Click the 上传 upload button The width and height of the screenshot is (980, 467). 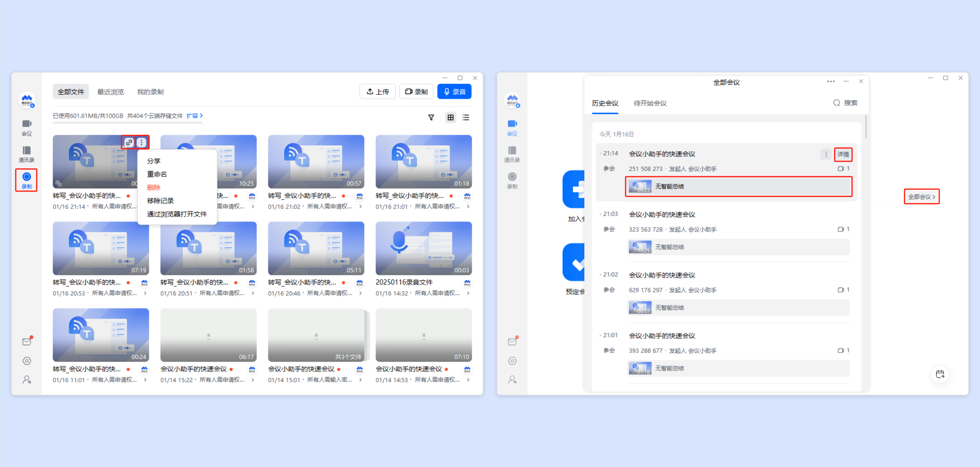point(377,92)
